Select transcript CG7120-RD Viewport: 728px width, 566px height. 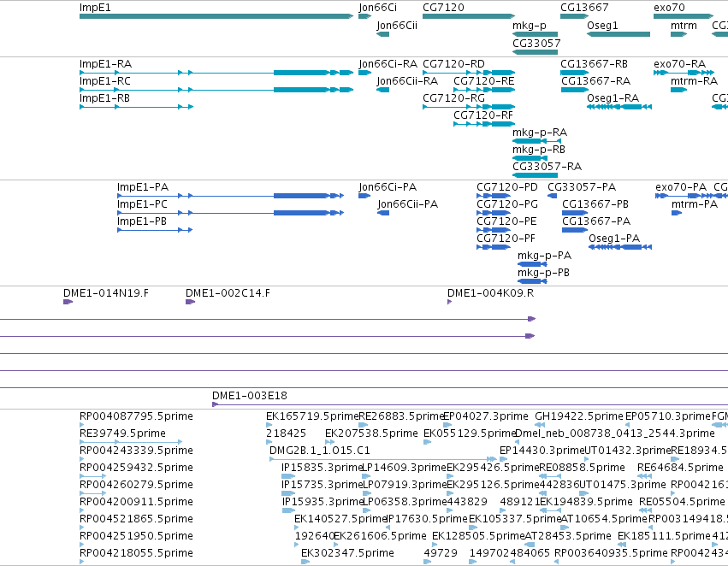[x=469, y=73]
